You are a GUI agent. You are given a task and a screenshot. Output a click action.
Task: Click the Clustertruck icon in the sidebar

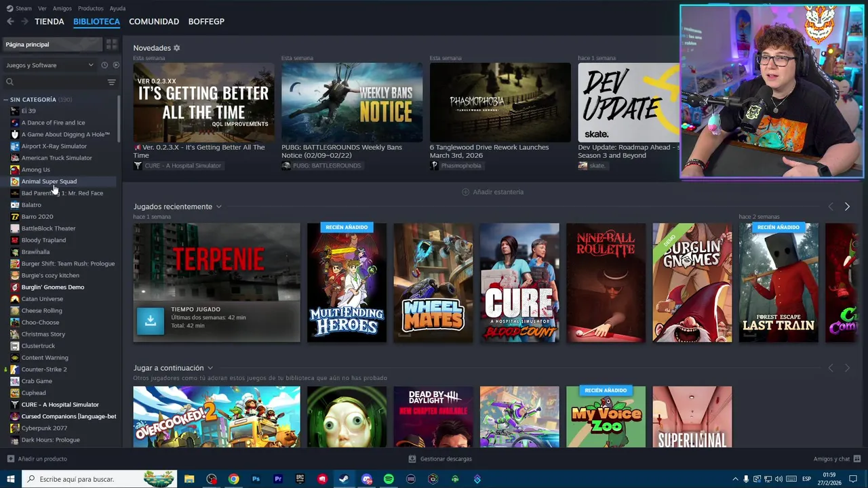(x=15, y=346)
